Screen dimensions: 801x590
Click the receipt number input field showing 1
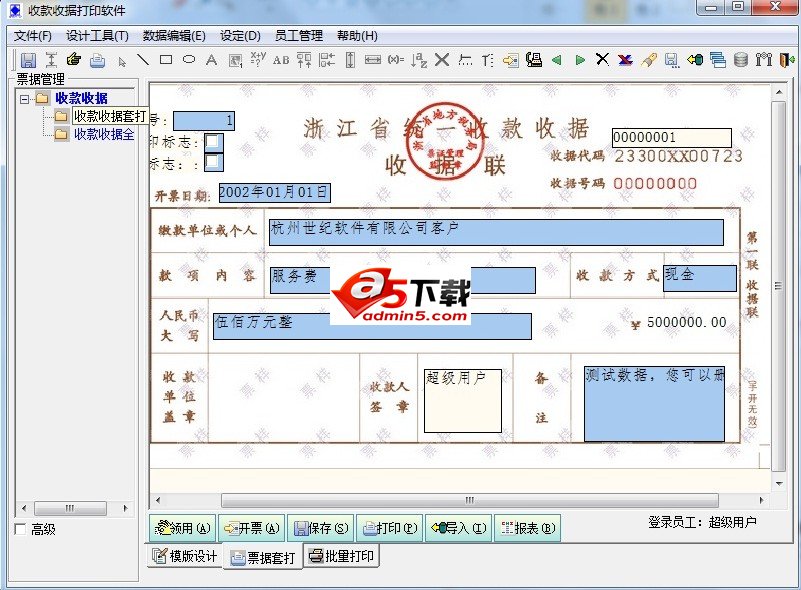pyautogui.click(x=205, y=119)
